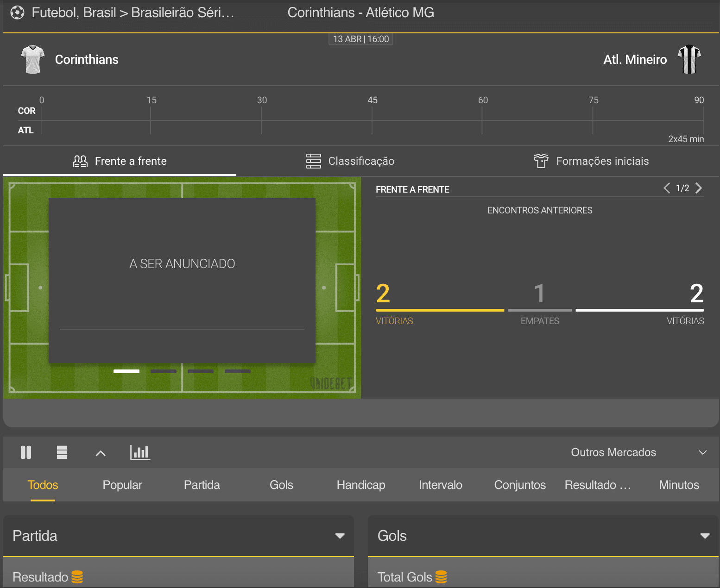Click the gray Empates bar
The height and width of the screenshot is (588, 720).
tap(540, 310)
